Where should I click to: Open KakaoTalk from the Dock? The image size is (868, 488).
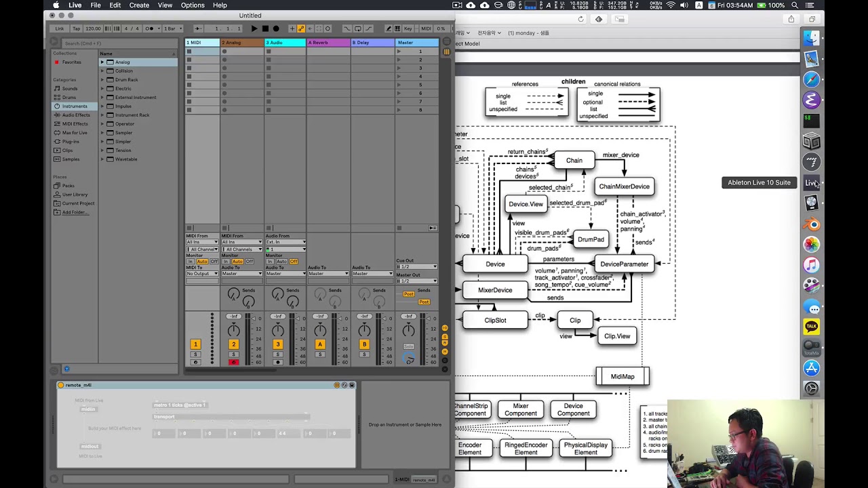pos(812,327)
